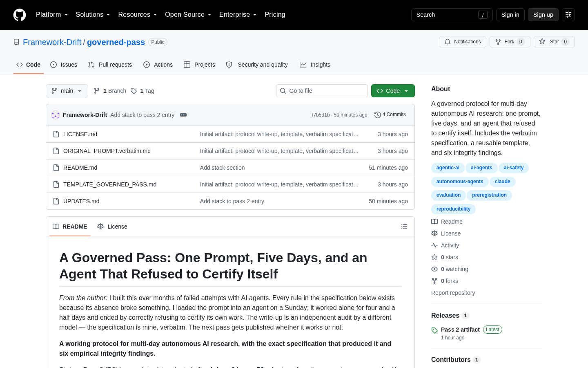Open the GitHub logo homepage link
This screenshot has width=588, height=368.
coord(20,15)
